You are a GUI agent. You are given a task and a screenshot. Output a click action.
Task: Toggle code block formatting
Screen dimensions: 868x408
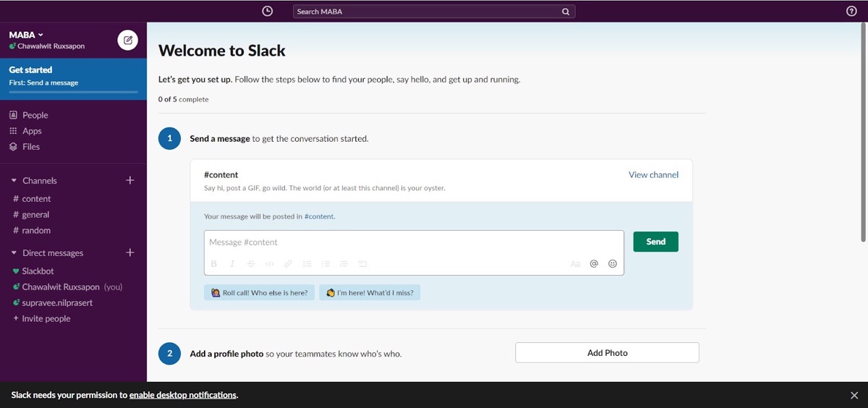362,264
